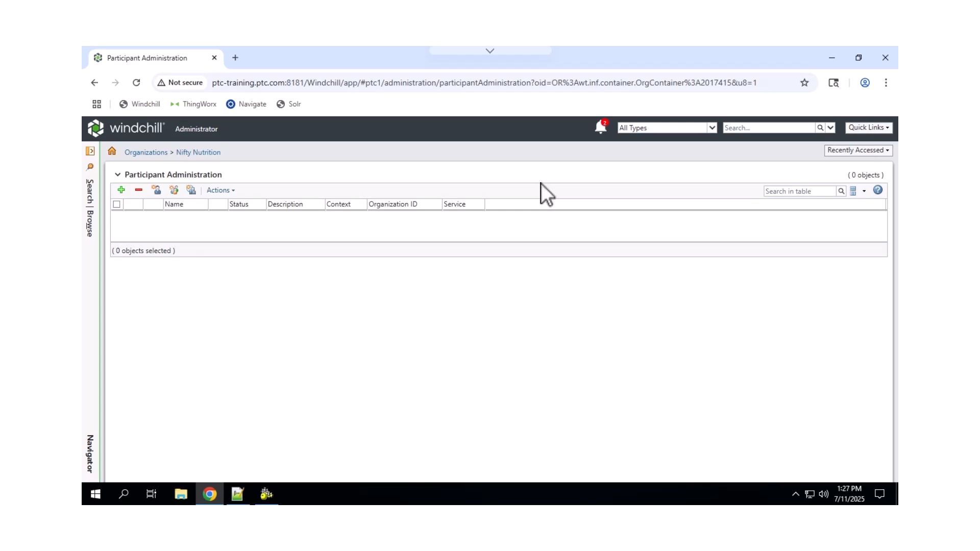
Task: Click the Create New Group icon
Action: point(174,190)
